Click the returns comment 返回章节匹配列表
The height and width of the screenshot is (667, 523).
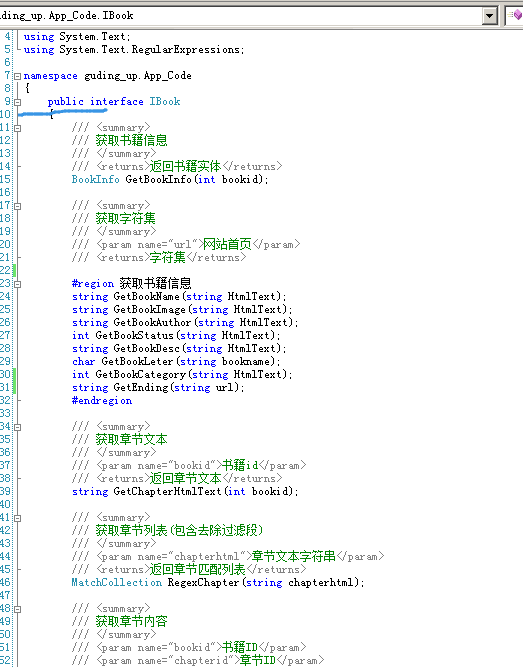pos(197,570)
